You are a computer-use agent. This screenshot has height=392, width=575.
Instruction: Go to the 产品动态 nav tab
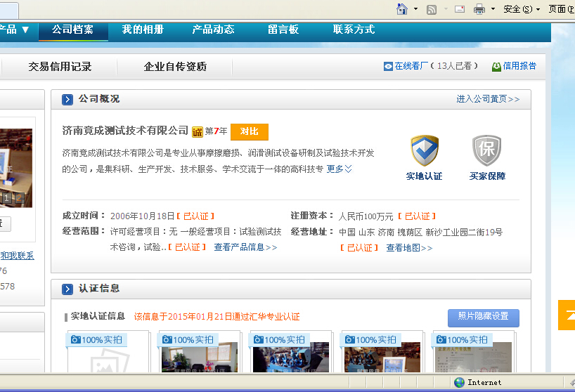pos(213,30)
